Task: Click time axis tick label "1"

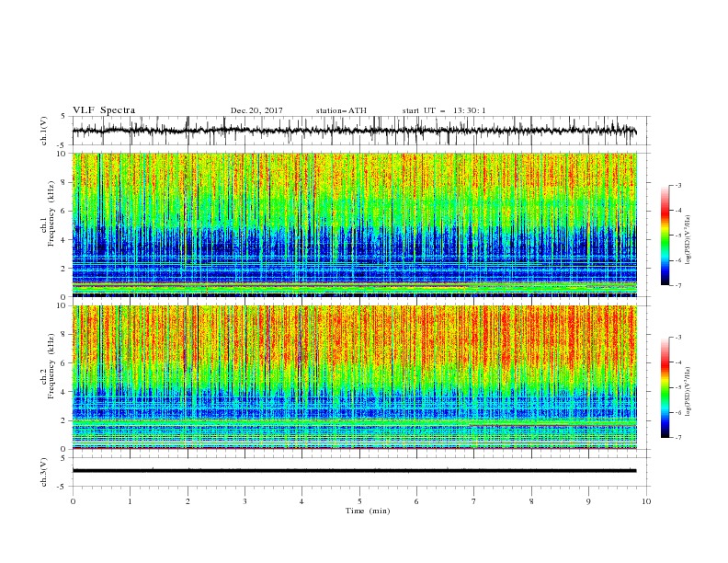Action: tap(130, 501)
